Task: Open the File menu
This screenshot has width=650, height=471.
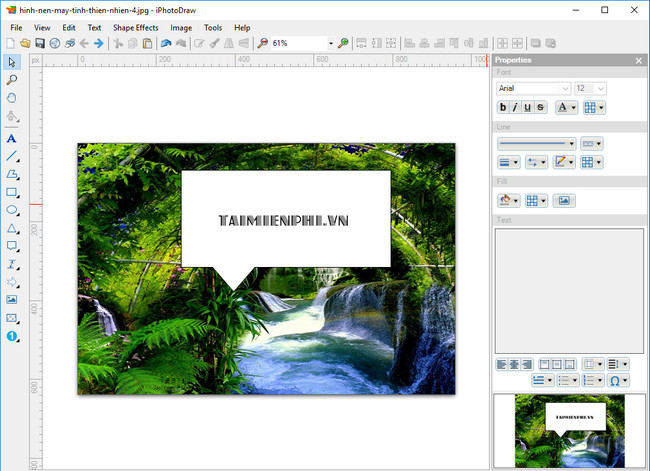Action: coord(16,28)
